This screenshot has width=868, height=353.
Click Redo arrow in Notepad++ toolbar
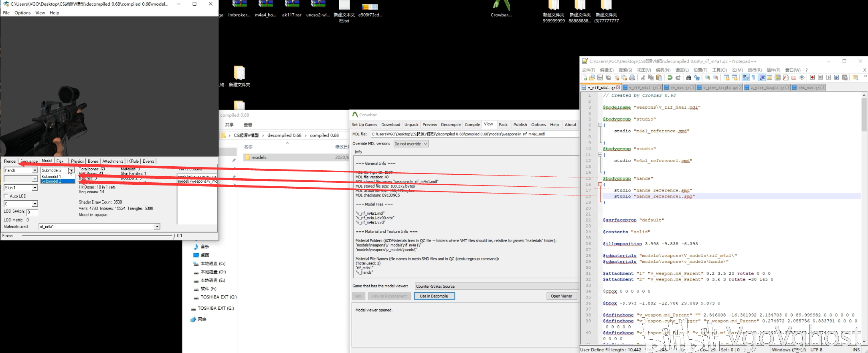coord(678,78)
